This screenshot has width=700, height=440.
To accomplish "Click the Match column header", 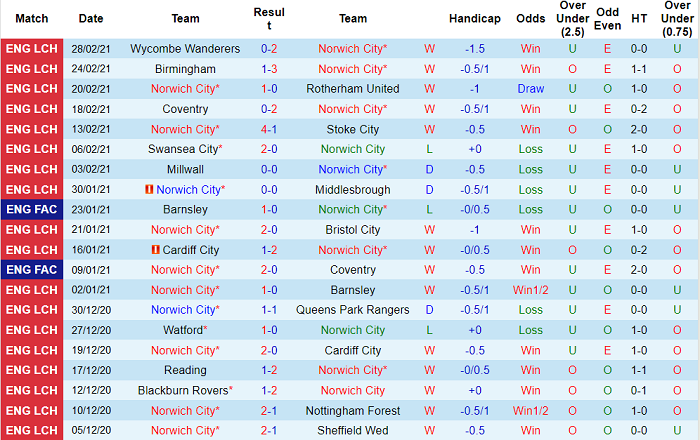I will pyautogui.click(x=32, y=19).
